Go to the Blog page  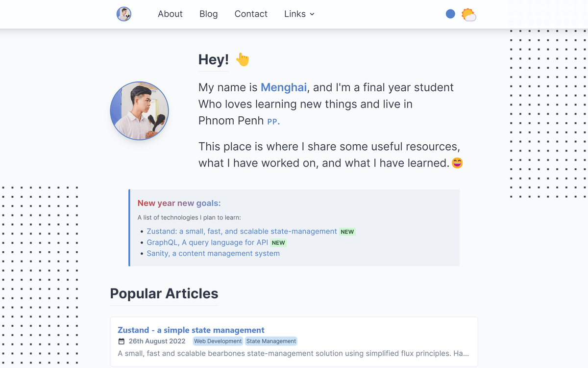(208, 14)
